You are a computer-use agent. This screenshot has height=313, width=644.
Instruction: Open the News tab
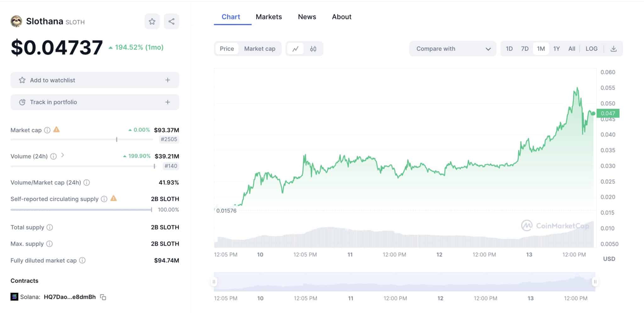307,17
